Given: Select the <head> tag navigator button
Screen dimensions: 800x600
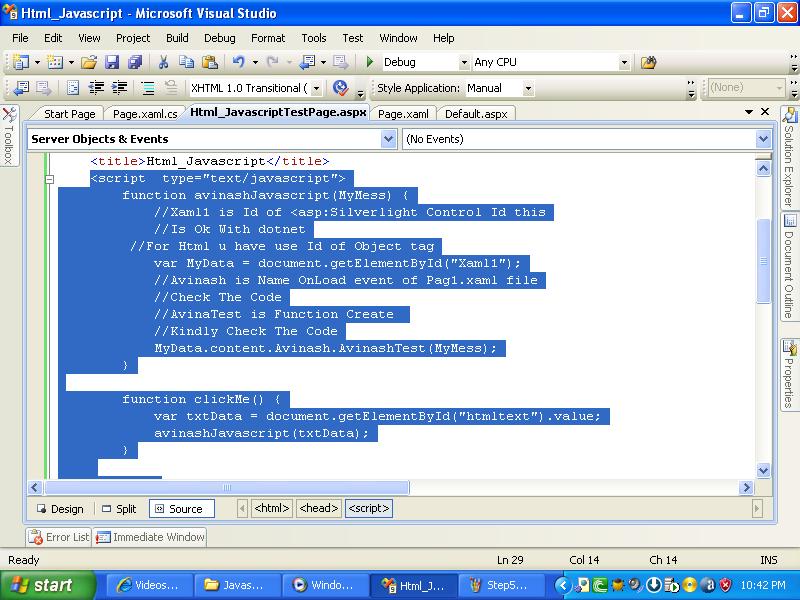Looking at the screenshot, I should tap(318, 508).
